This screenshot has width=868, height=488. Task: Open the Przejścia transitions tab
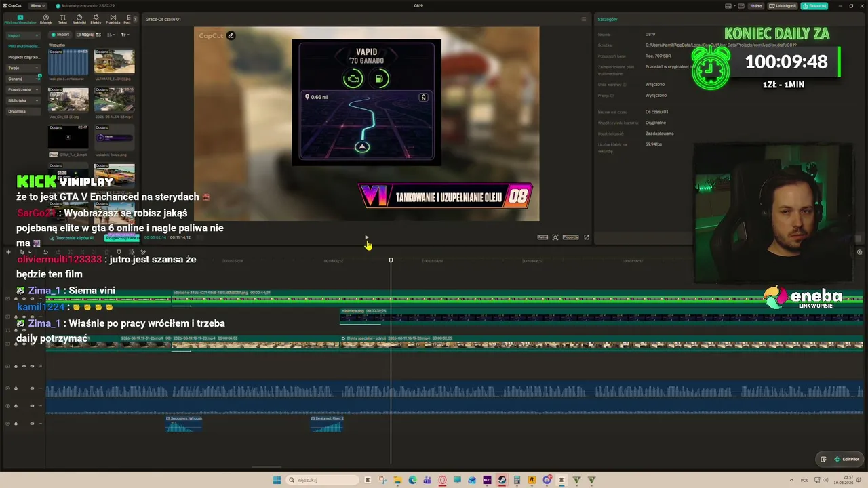click(113, 19)
